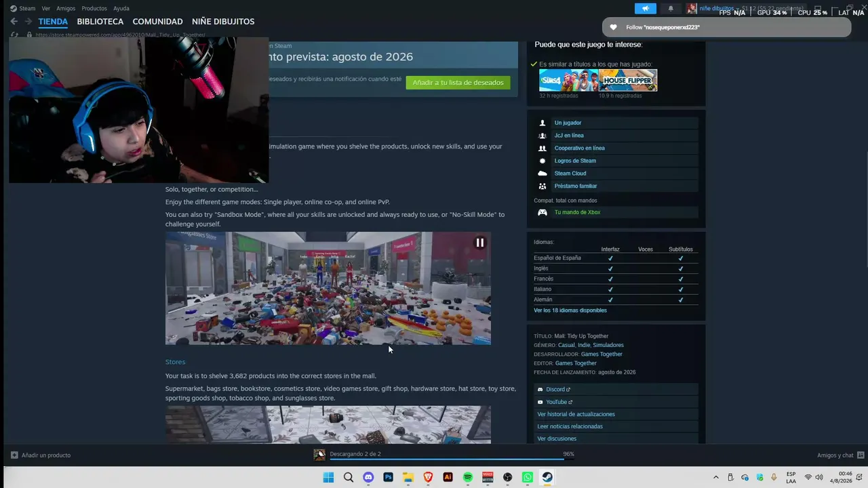Open Photoshop from the taskbar
The height and width of the screenshot is (488, 868).
(x=389, y=477)
